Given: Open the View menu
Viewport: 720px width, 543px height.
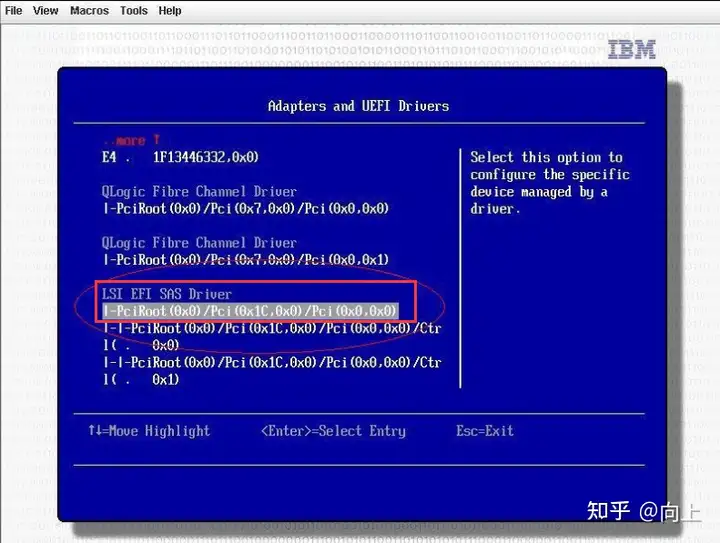Looking at the screenshot, I should pyautogui.click(x=45, y=10).
